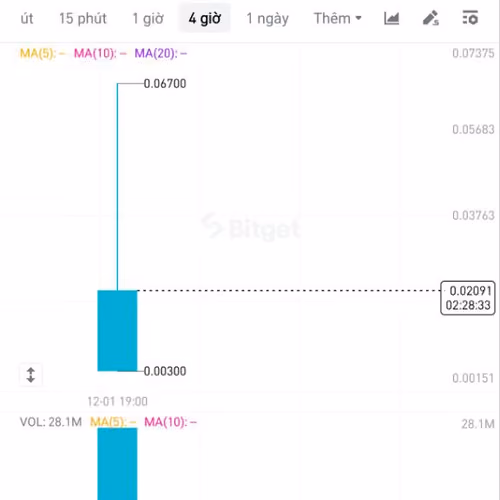Click the 0.00300 low price label

pos(165,371)
